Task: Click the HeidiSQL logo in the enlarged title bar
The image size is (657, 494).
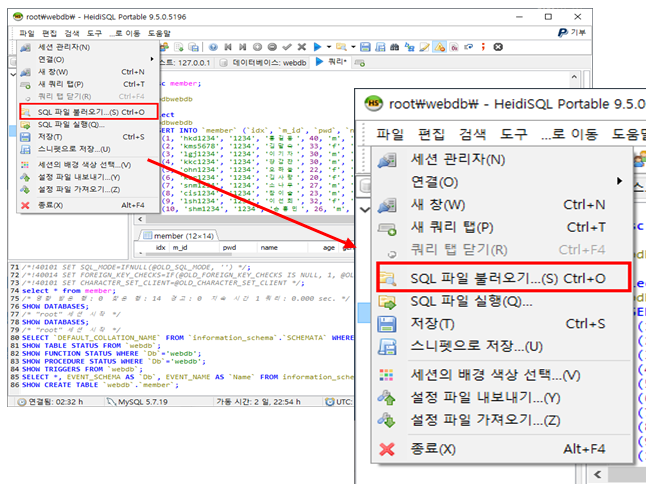Action: 373,103
